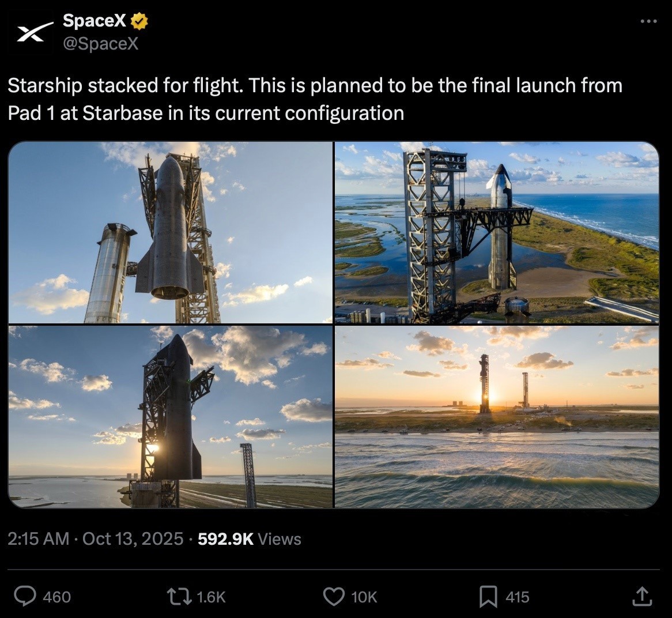
Task: Click the 2:15 AM Oct 13, 2025 timestamp
Action: [x=97, y=539]
